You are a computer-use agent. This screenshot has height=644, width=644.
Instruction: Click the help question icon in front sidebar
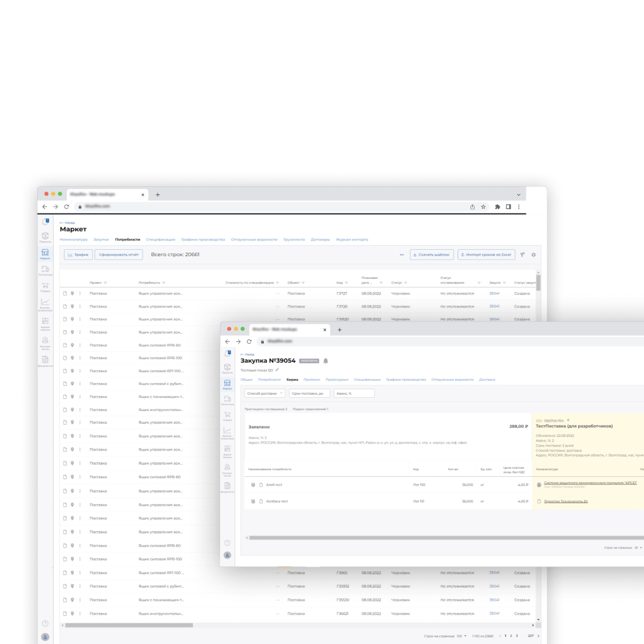(227, 543)
